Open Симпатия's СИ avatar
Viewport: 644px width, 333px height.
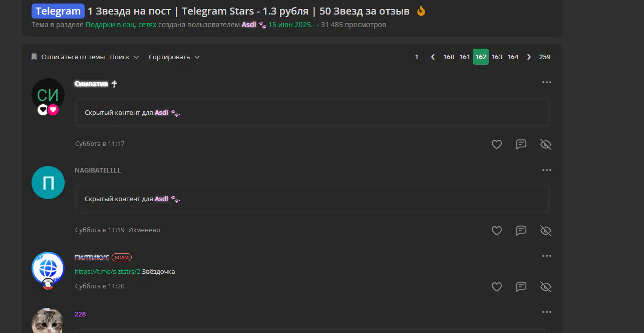48,95
